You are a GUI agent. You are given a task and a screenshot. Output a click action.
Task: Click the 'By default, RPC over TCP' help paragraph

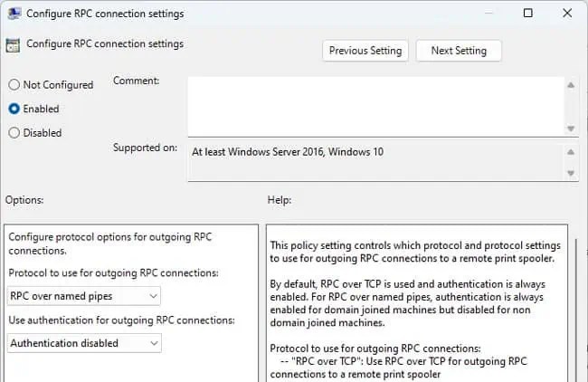tap(407, 303)
